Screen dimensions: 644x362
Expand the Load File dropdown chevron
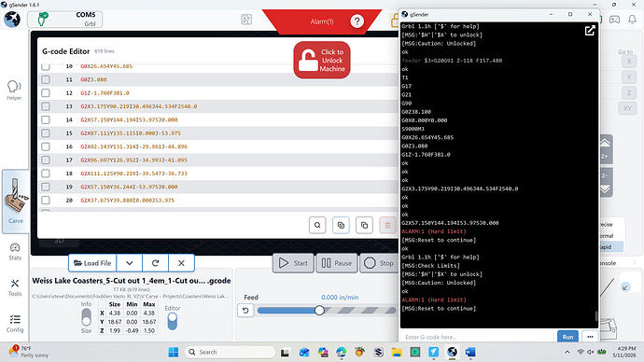tap(130, 263)
